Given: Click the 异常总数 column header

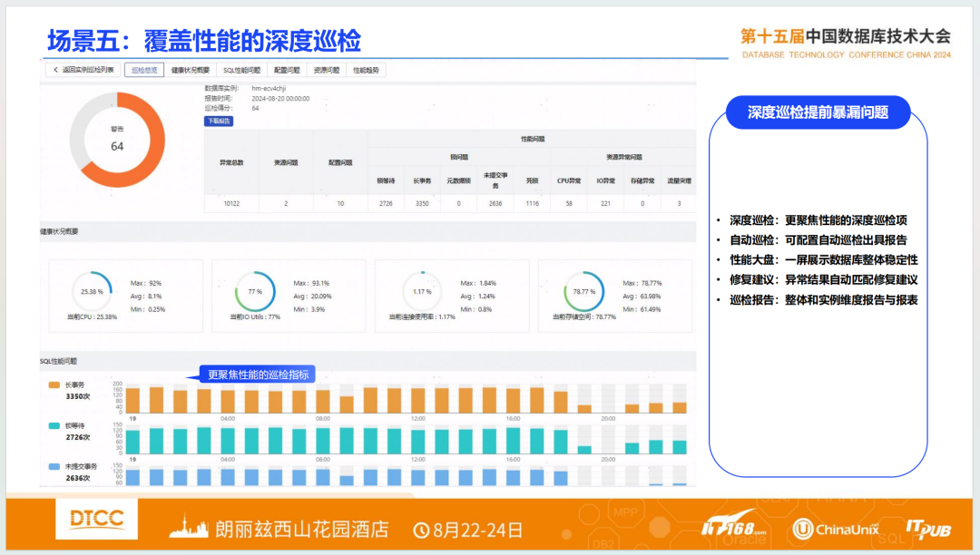Looking at the screenshot, I should [x=231, y=163].
